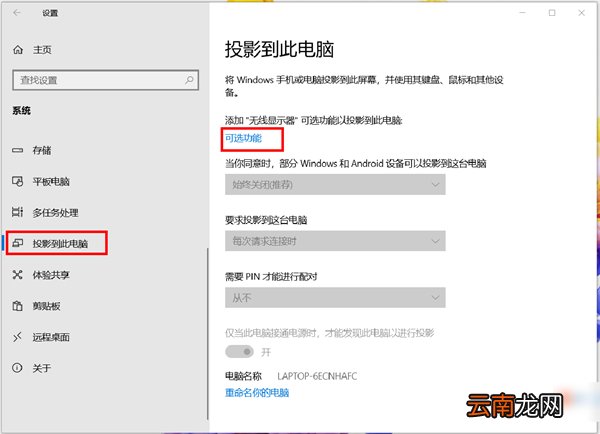Viewport: 600px width, 434px height.
Task: Click the 投影到此电脑 page title
Action: 279,49
